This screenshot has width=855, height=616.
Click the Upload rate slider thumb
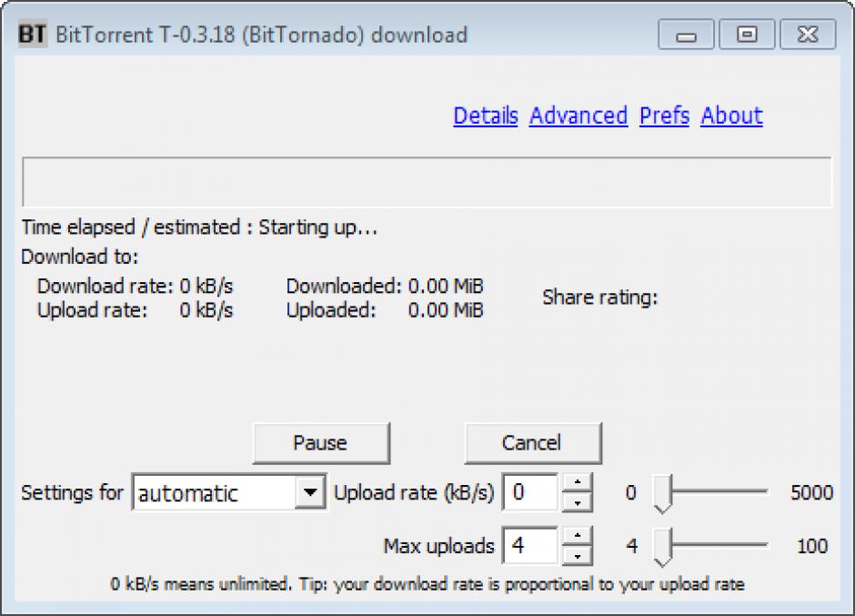(662, 493)
